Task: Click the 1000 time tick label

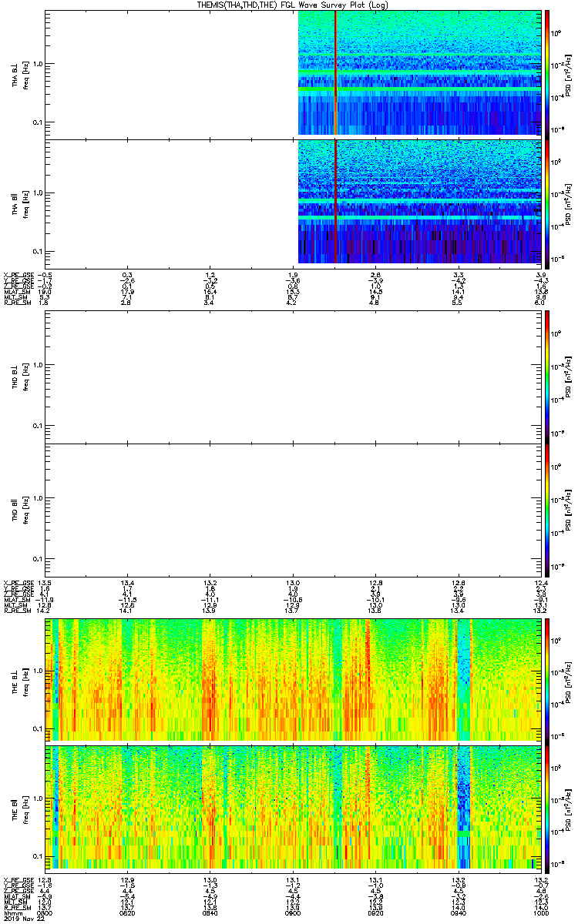Action: click(540, 913)
